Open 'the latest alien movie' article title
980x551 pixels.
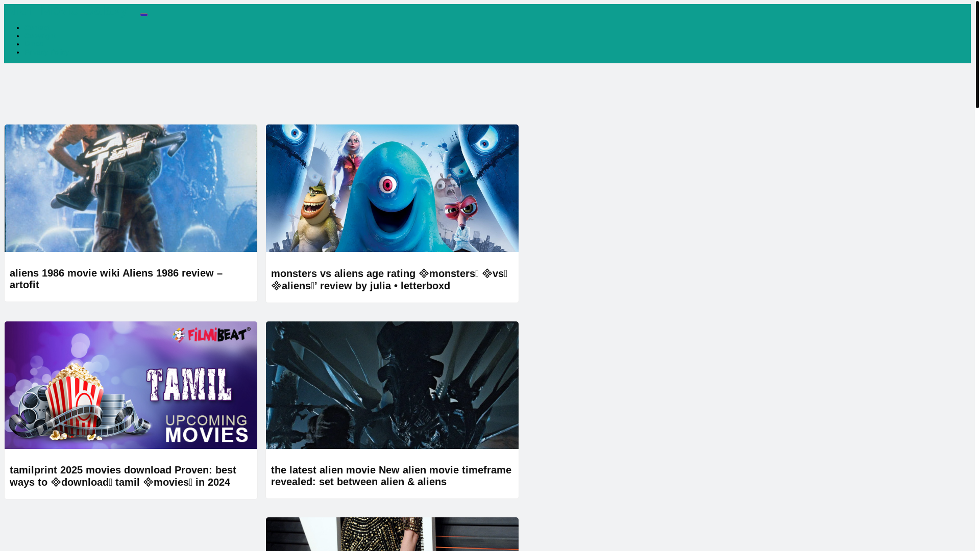click(x=391, y=475)
